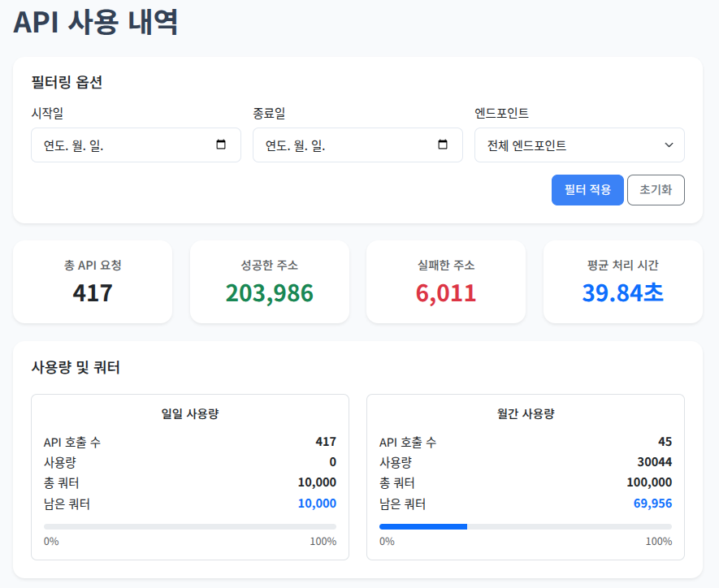Select the 총 API 요청 card
Screen dimensions: 719x588
click(93, 282)
